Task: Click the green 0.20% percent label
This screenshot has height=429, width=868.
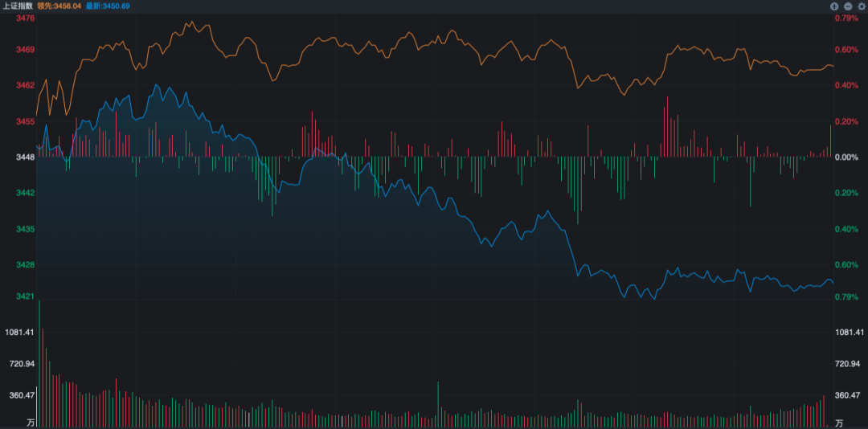Action: pos(846,193)
